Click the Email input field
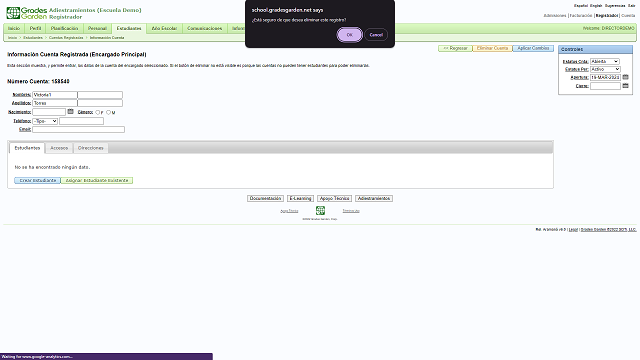The image size is (640, 360). click(x=78, y=129)
